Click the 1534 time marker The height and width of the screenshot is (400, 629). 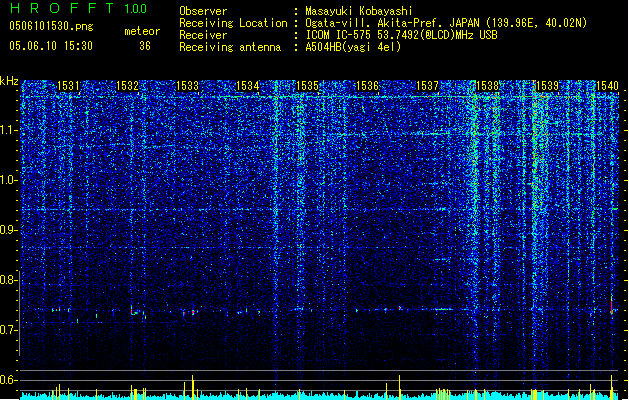click(248, 86)
